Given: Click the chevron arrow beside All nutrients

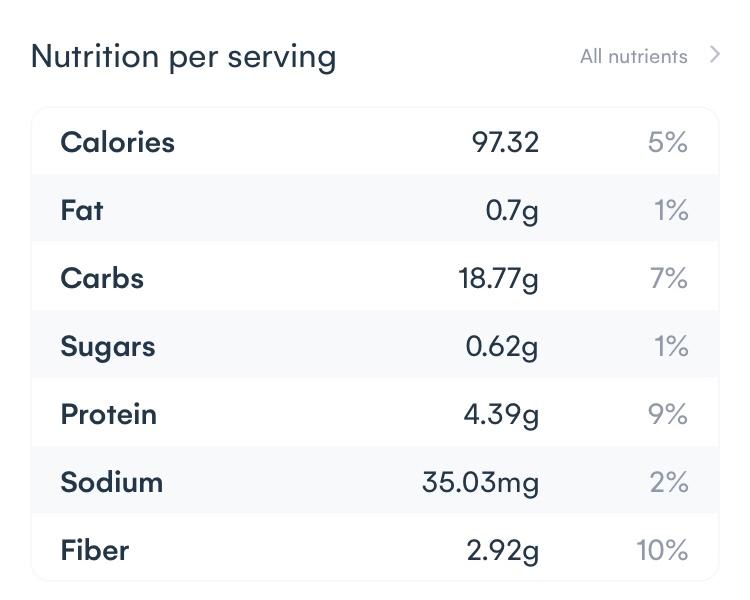Looking at the screenshot, I should pyautogui.click(x=714, y=55).
